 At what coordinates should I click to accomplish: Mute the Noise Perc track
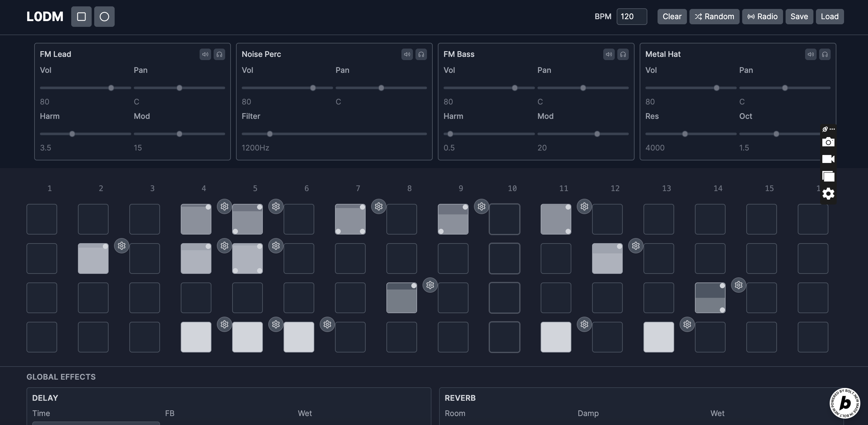[x=407, y=54]
